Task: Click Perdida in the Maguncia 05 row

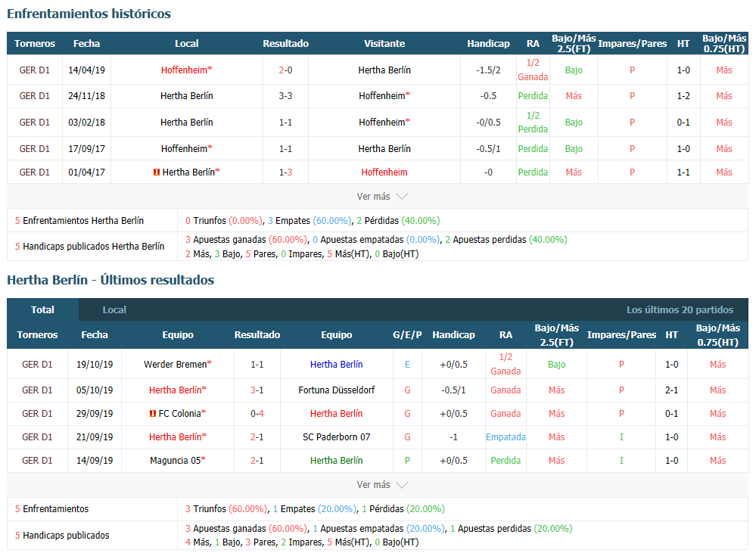Action: click(506, 461)
